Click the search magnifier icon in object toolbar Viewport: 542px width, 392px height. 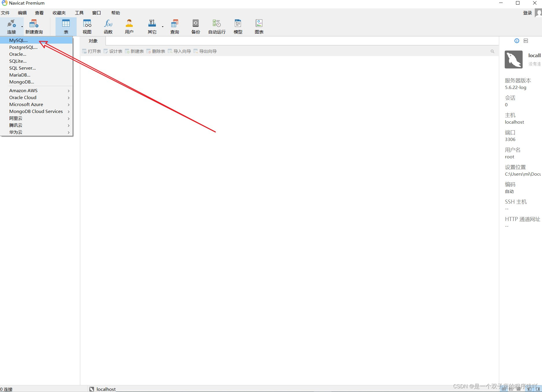click(492, 51)
